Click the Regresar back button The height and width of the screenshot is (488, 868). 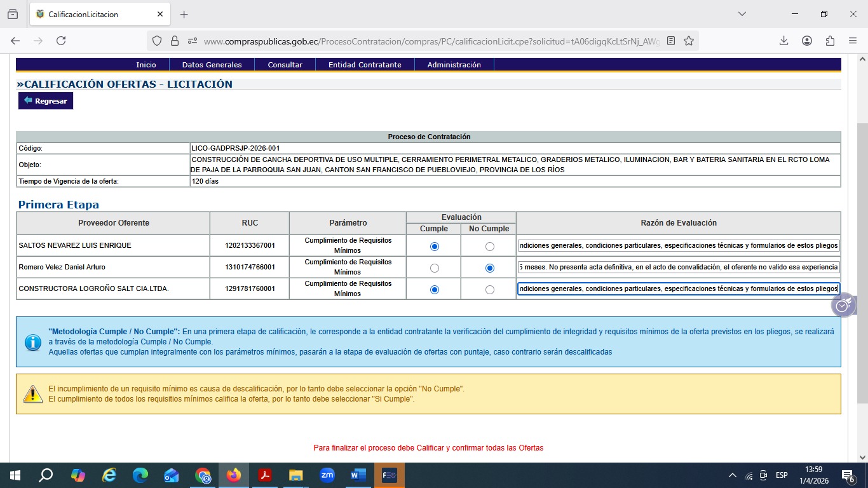pyautogui.click(x=46, y=101)
